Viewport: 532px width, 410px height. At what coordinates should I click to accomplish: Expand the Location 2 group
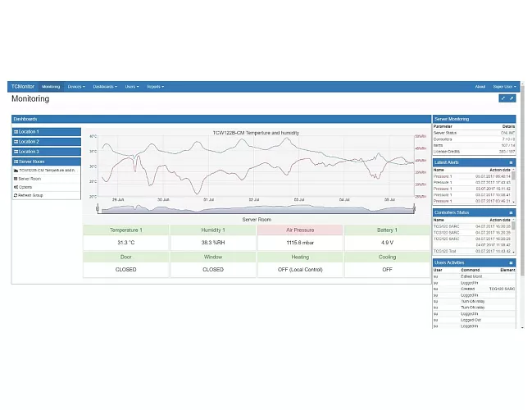pyautogui.click(x=47, y=142)
